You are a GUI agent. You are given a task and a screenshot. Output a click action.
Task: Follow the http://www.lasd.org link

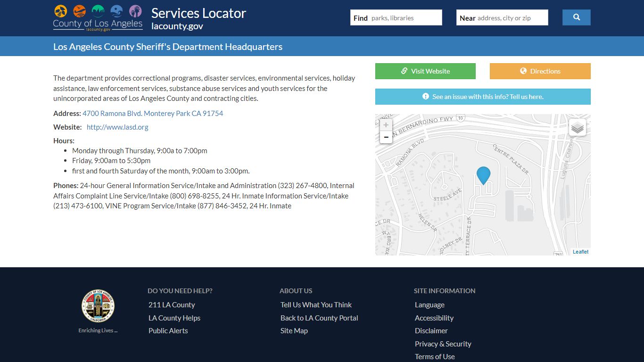click(117, 127)
